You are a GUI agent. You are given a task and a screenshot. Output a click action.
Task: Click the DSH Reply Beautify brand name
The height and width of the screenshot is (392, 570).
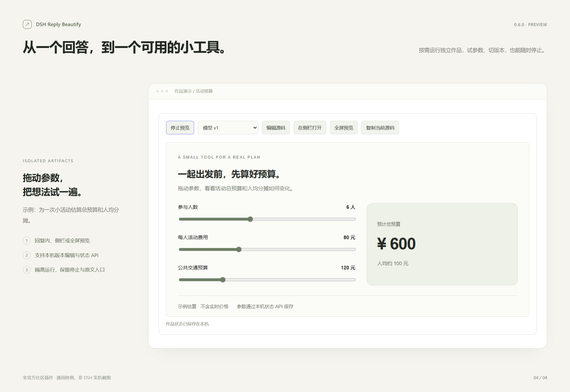[58, 24]
